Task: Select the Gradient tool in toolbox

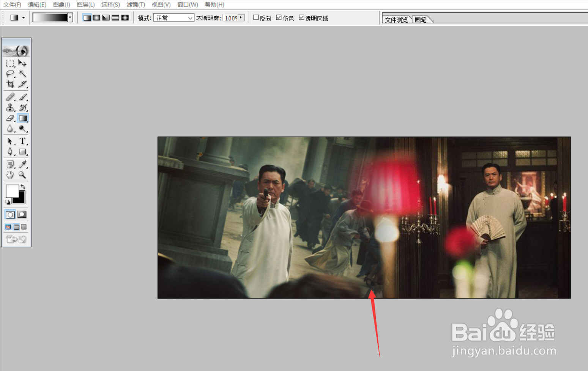Action: click(22, 118)
